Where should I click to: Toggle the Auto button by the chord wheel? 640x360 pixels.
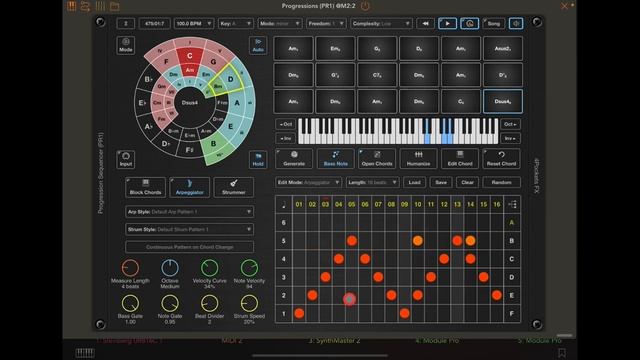pyautogui.click(x=258, y=45)
